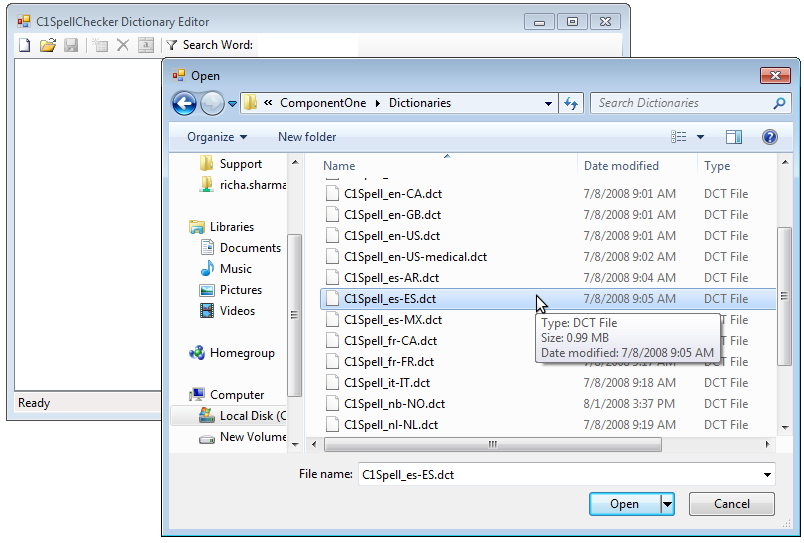Viewport: 804px width, 543px height.
Task: Select New Volume drive in navigation pane
Action: tap(243, 437)
